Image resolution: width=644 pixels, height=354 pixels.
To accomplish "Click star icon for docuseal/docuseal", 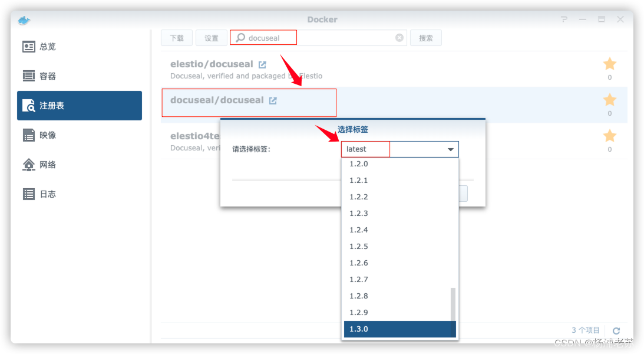I will [609, 100].
